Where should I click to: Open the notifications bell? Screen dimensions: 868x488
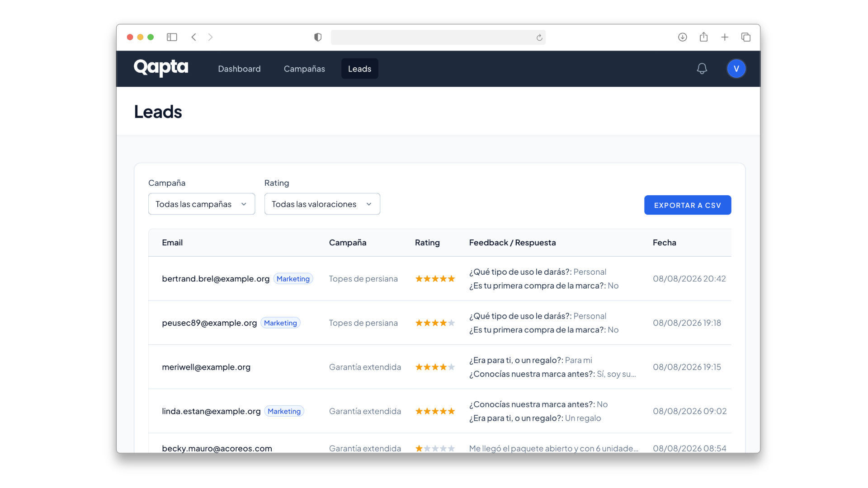[x=702, y=69]
